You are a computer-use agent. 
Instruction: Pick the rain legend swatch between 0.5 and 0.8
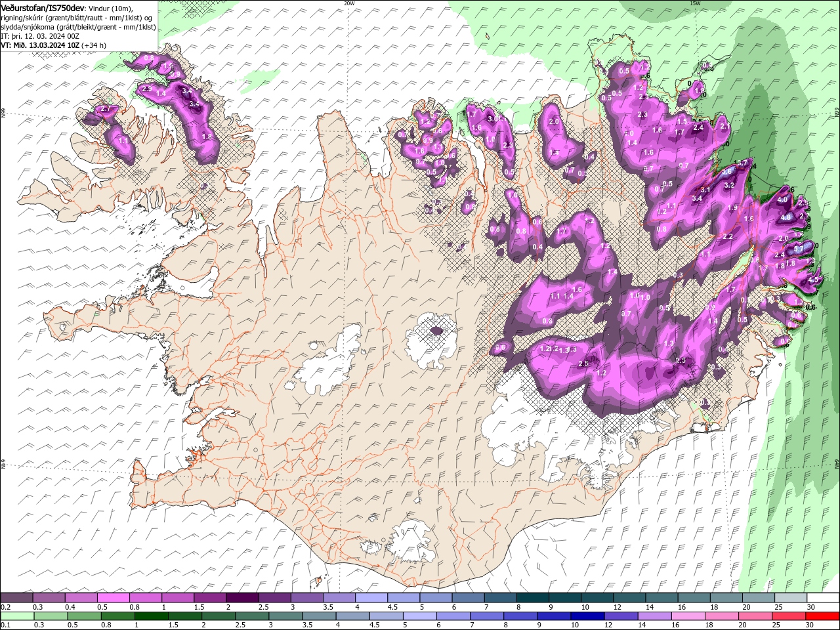(84, 616)
